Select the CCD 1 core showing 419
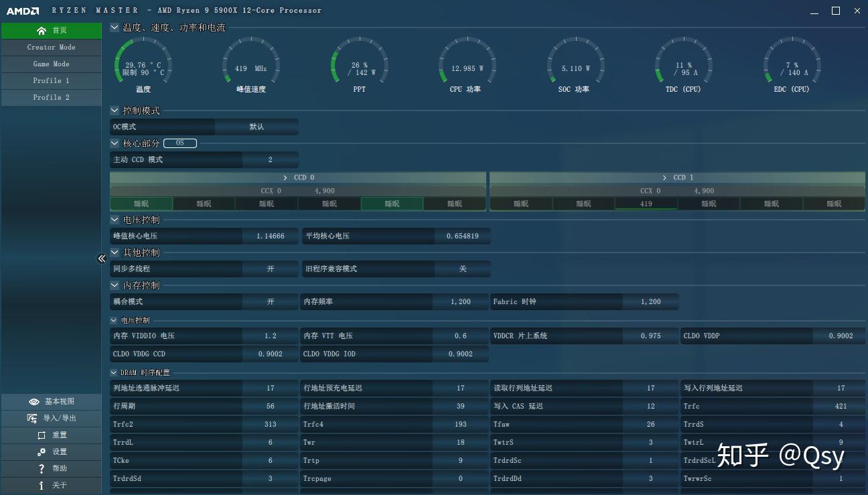 (x=646, y=204)
